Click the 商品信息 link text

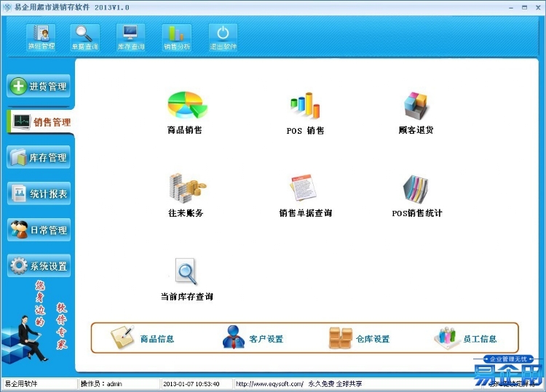[157, 339]
